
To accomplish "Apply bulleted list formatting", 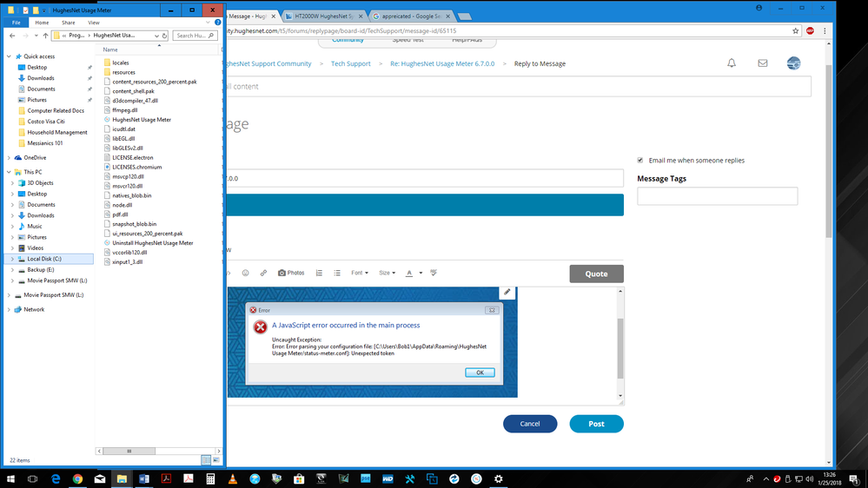I will point(335,273).
